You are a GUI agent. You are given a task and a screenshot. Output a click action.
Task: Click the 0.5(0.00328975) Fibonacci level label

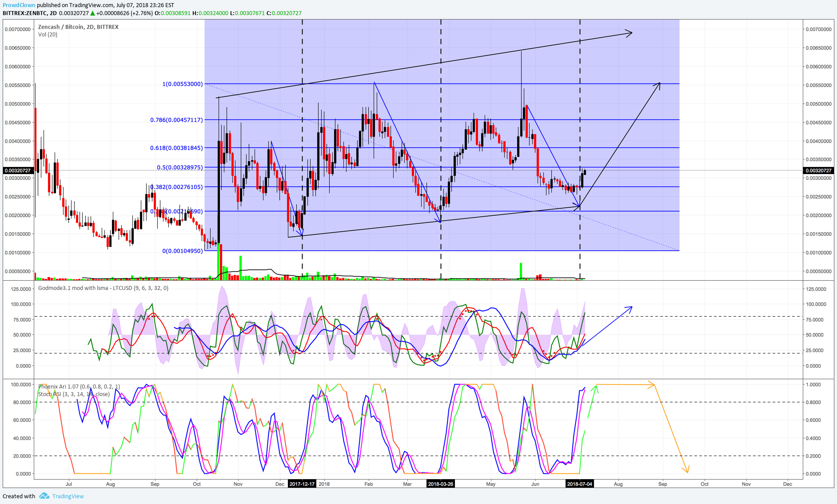(180, 167)
